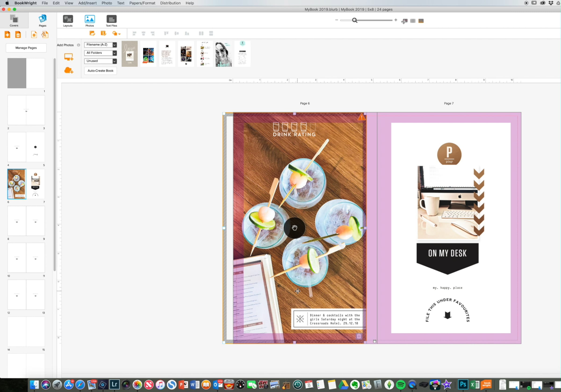Switch to the Covers tab
Screen dimensions: 561x392
pos(14,21)
